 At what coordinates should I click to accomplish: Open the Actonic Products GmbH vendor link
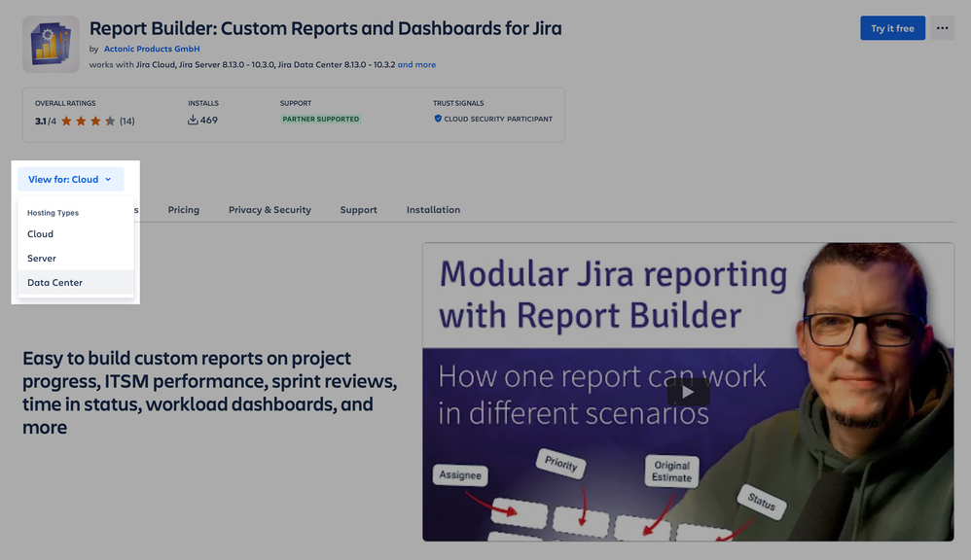152,49
